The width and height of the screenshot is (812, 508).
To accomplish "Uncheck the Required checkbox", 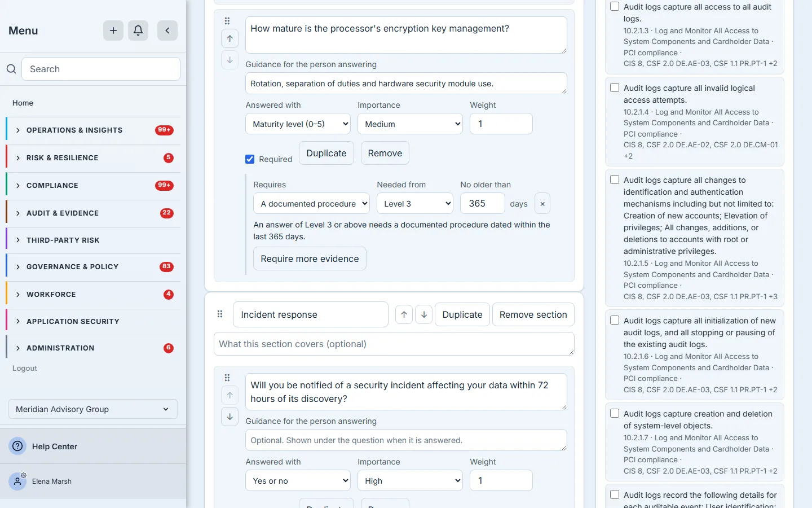I will tap(250, 159).
